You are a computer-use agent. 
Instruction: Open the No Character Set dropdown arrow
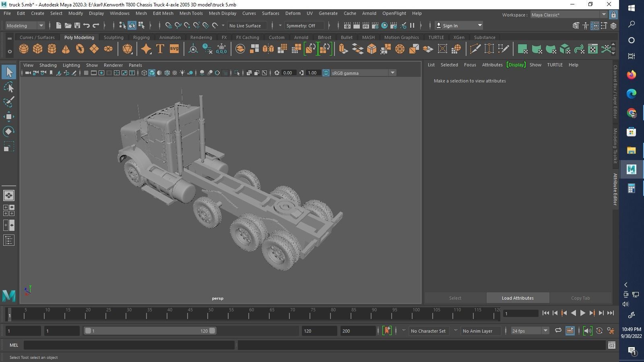(404, 331)
